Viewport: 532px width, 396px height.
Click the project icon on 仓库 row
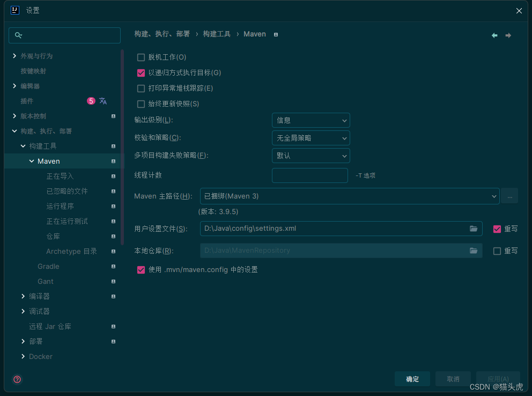(x=113, y=236)
